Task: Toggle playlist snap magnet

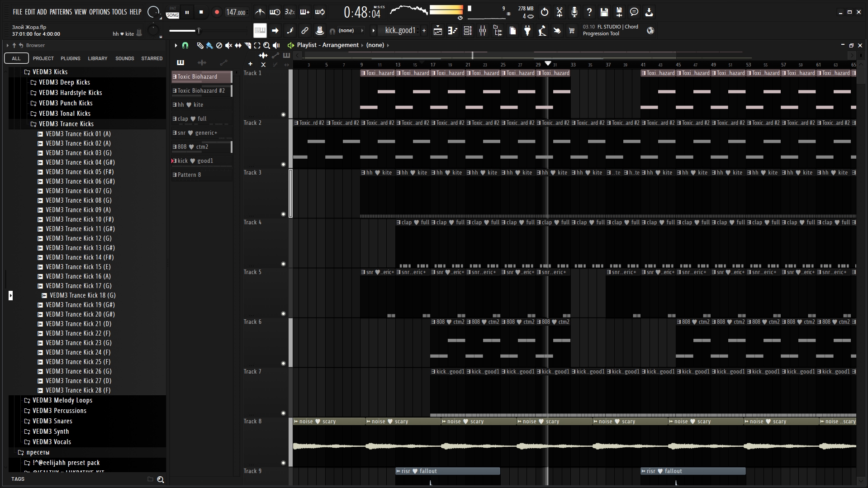Action: pos(185,45)
